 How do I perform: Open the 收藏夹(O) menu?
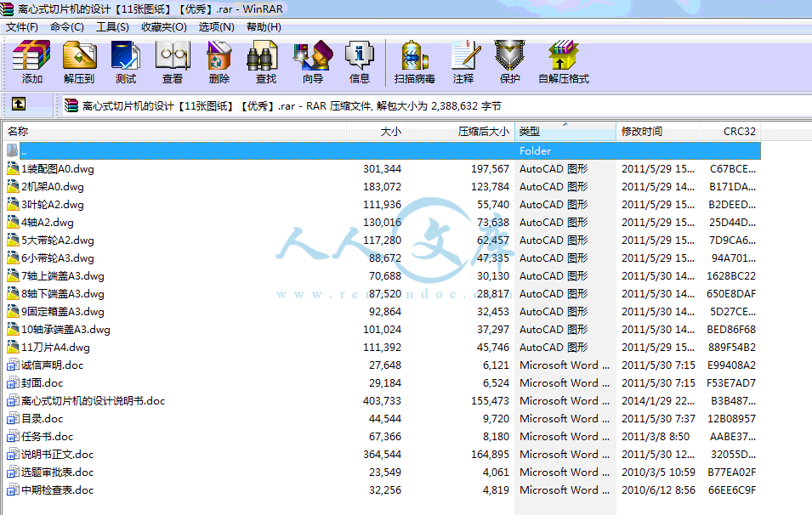[163, 27]
